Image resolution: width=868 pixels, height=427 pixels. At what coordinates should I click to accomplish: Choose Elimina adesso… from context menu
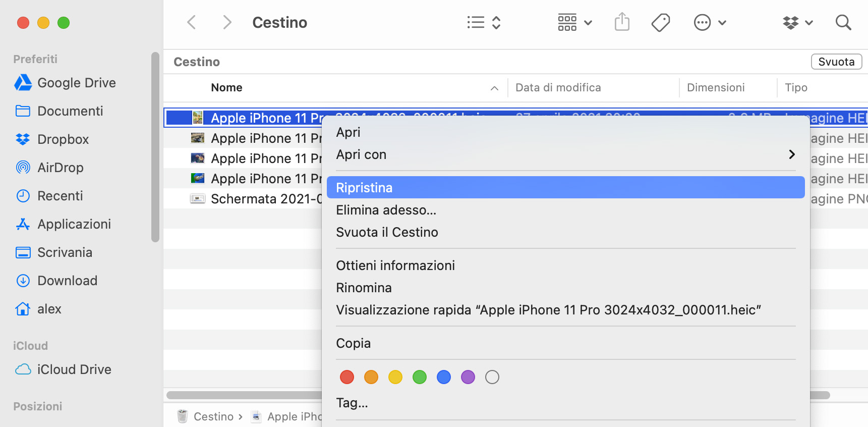566,210
